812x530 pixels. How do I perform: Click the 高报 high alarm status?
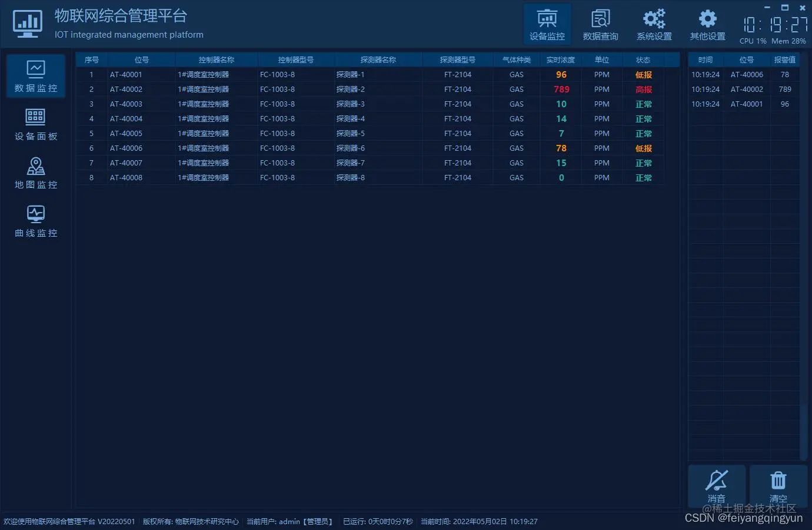644,90
